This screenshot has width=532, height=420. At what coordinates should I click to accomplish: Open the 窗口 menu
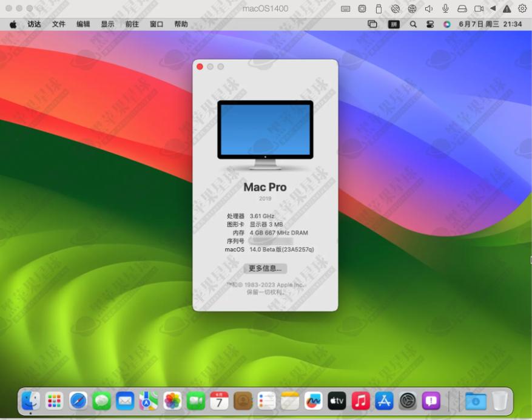pyautogui.click(x=157, y=24)
